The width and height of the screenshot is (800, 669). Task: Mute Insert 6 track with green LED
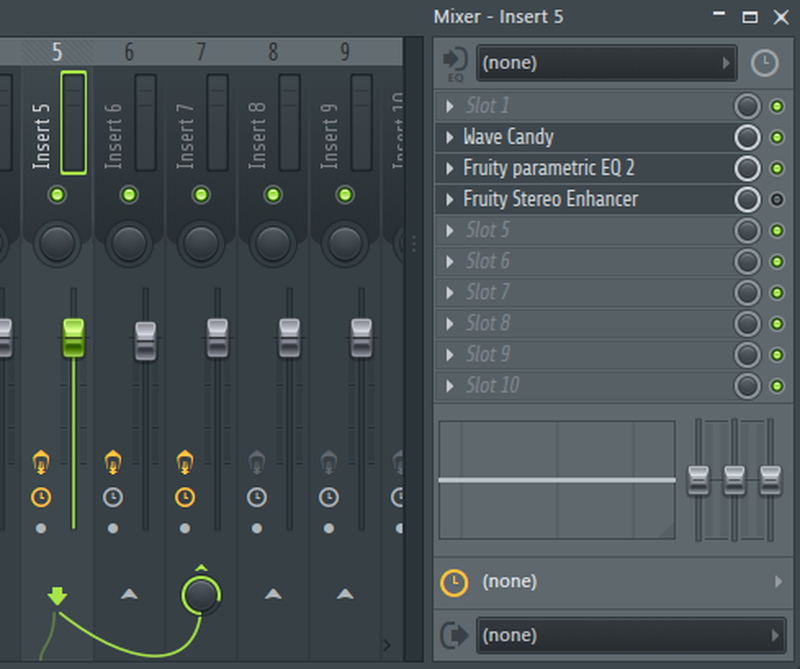click(x=129, y=194)
